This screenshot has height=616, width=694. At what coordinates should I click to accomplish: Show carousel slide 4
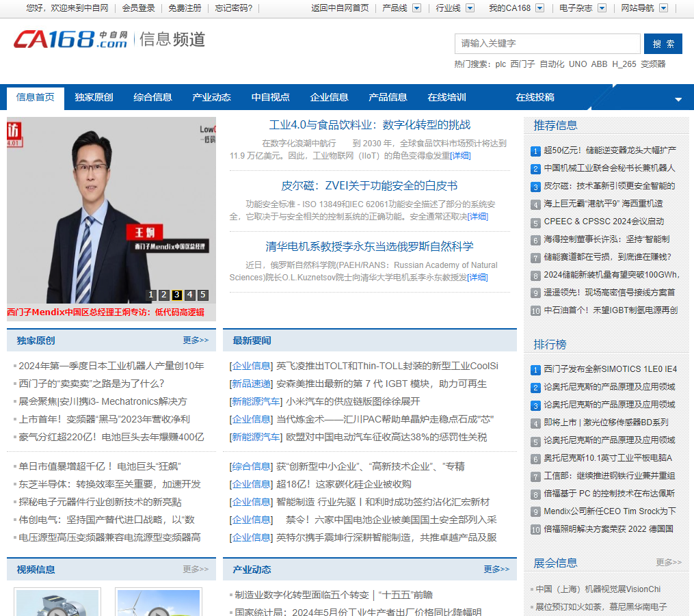pos(190,295)
